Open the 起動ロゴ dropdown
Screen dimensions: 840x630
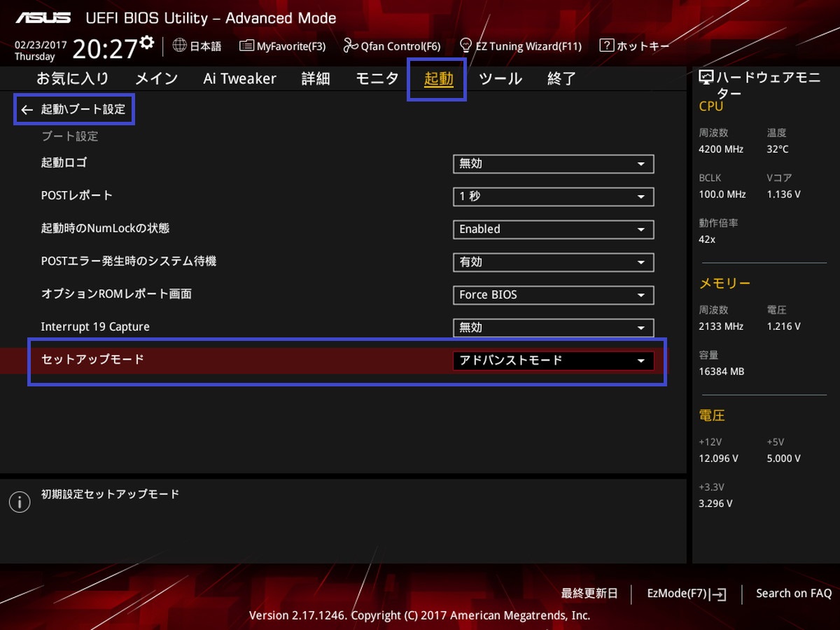[x=553, y=164]
